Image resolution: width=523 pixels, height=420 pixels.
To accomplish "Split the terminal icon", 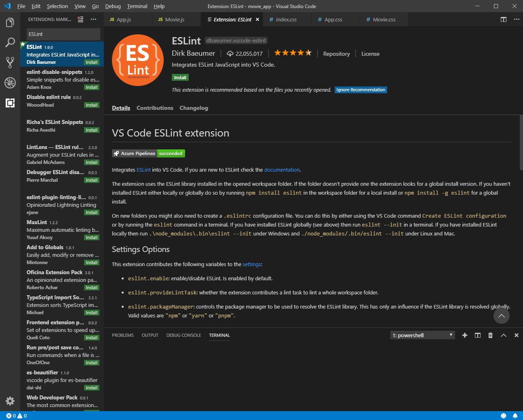I will 478,335.
